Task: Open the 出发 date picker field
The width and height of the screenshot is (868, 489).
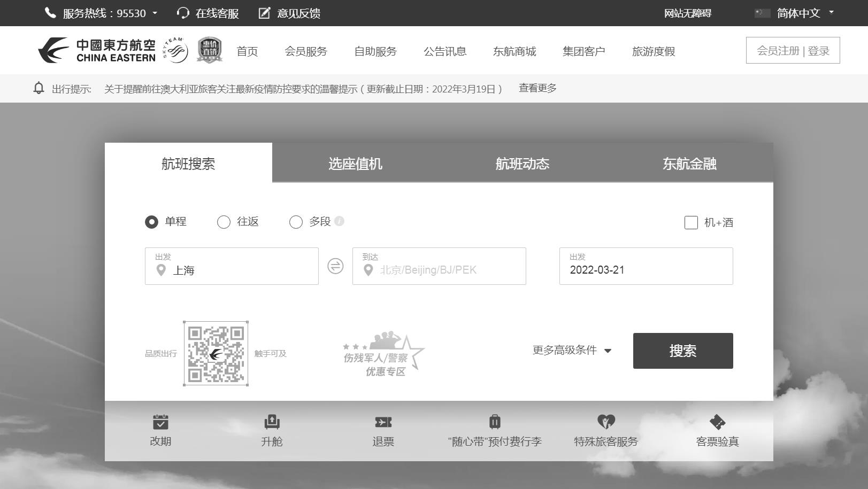Action: [646, 266]
